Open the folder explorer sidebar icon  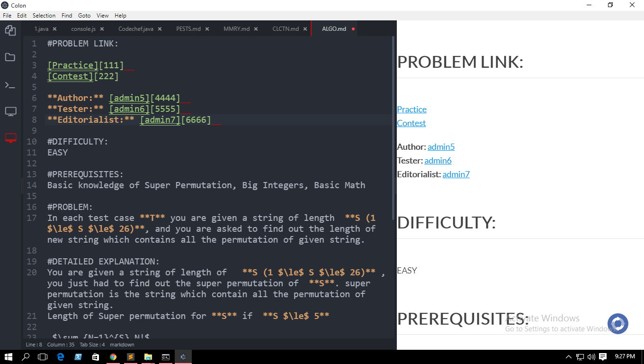pyautogui.click(x=10, y=57)
